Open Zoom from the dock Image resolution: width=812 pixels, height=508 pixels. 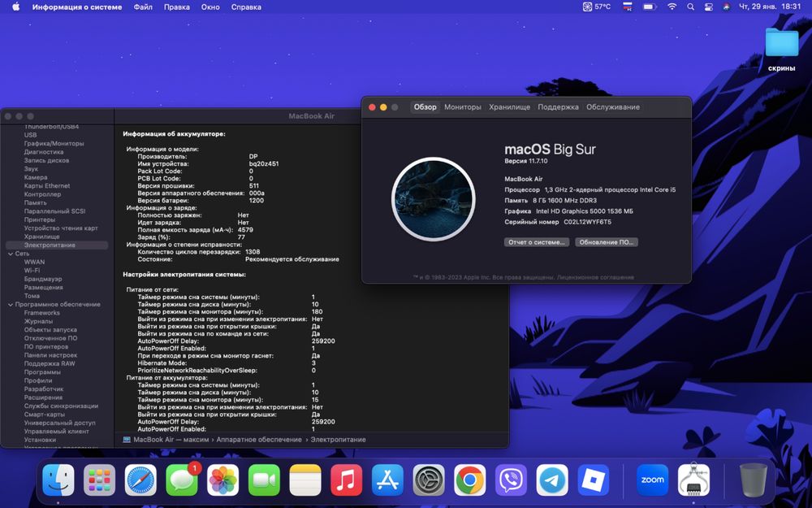(653, 480)
